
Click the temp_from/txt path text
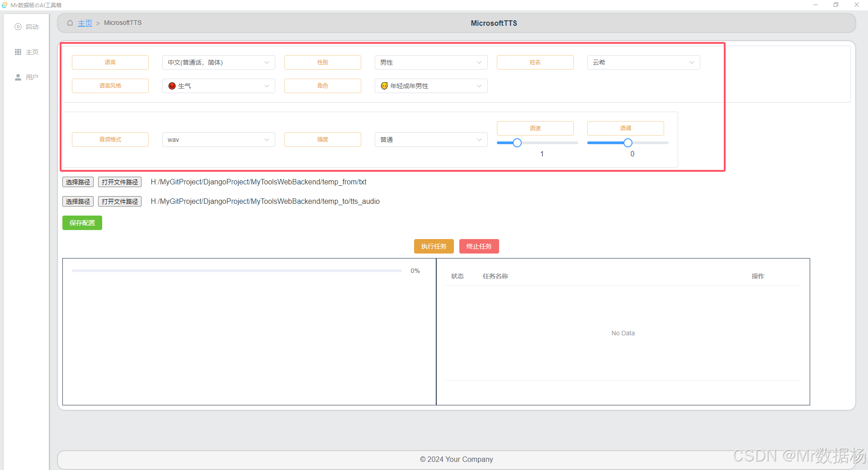pos(259,182)
